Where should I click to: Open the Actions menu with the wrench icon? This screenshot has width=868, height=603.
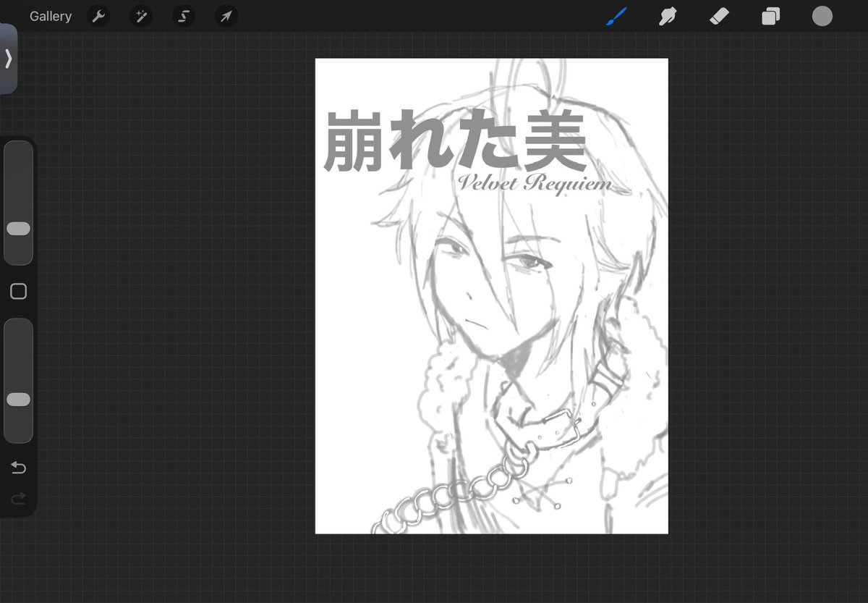coord(98,16)
